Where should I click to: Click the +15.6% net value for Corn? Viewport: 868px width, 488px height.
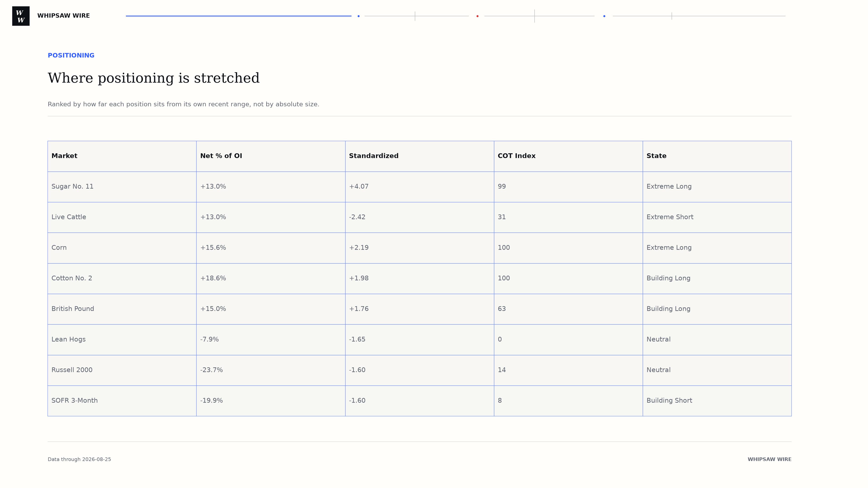(213, 248)
